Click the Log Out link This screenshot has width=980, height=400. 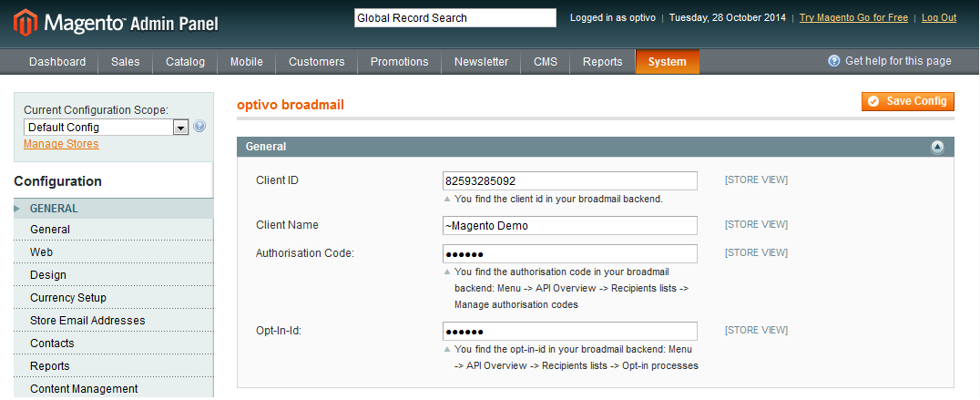point(939,17)
